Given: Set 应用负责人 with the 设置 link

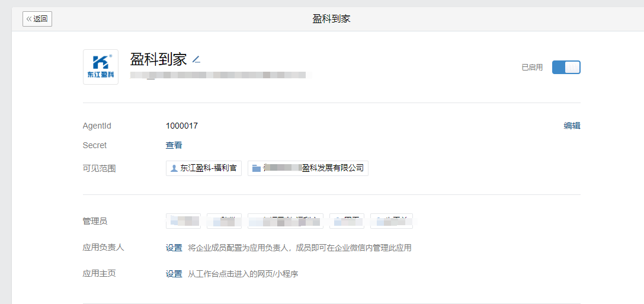Looking at the screenshot, I should click(x=174, y=248).
